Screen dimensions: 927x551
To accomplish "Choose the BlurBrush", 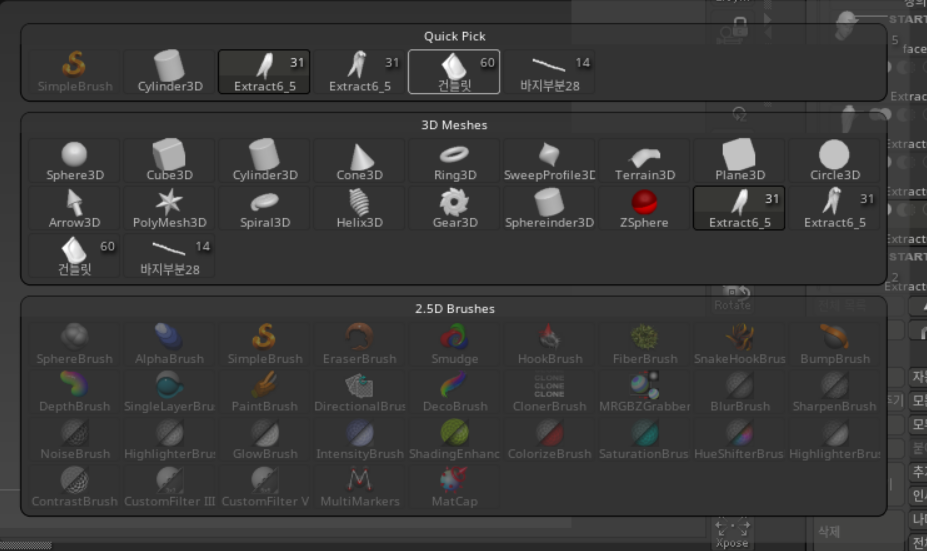I will click(739, 392).
